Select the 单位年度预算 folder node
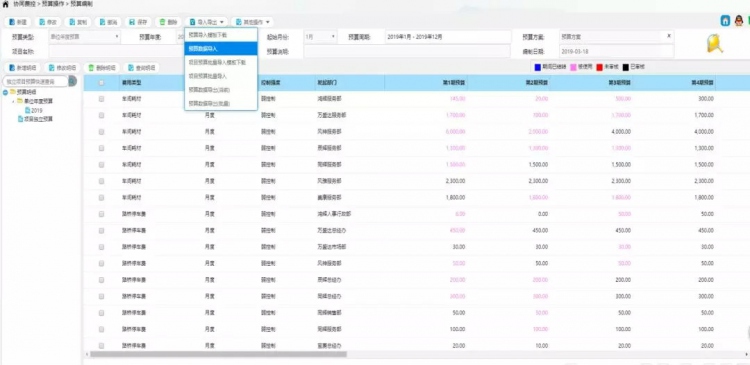Viewport: 750px width, 365px height. point(39,101)
